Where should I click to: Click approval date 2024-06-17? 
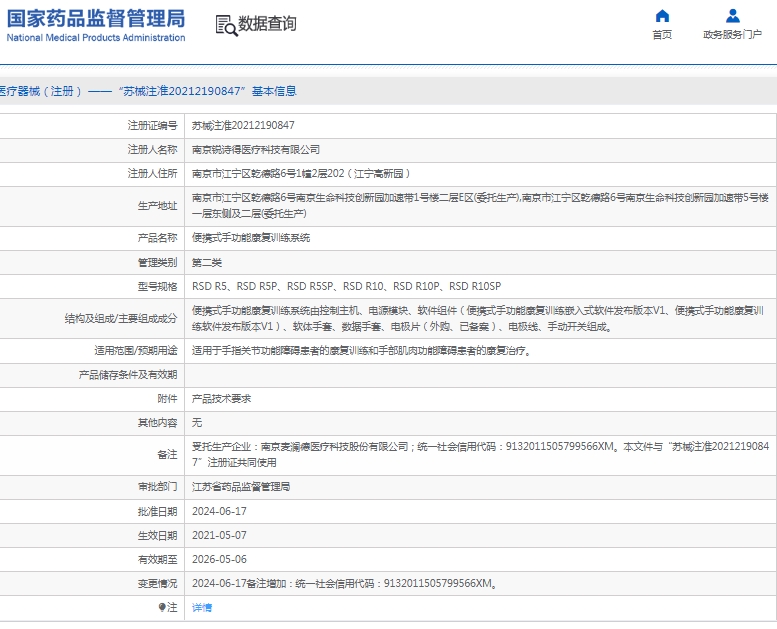click(219, 511)
